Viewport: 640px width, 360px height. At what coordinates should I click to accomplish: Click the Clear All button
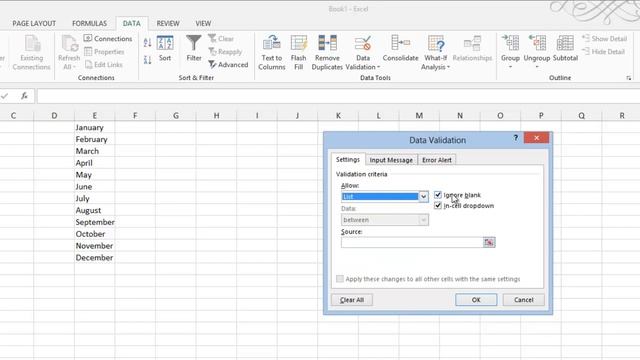pos(352,300)
